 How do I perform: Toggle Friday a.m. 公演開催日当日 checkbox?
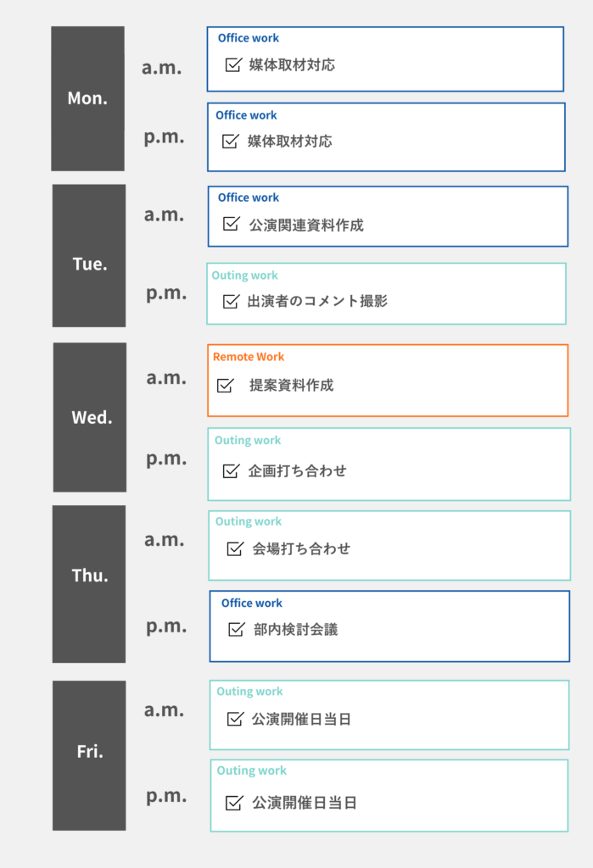(235, 719)
